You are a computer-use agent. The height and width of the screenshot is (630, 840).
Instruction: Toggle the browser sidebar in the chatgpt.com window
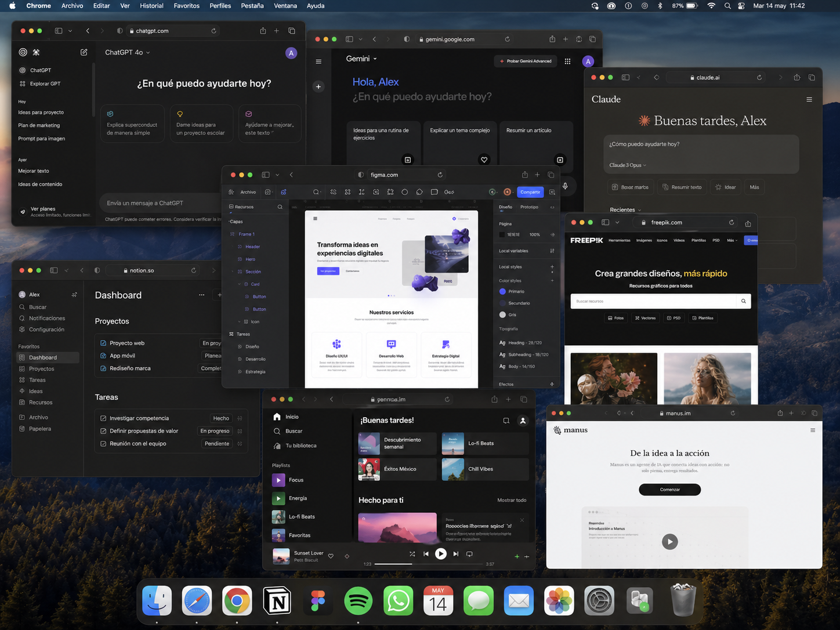59,31
